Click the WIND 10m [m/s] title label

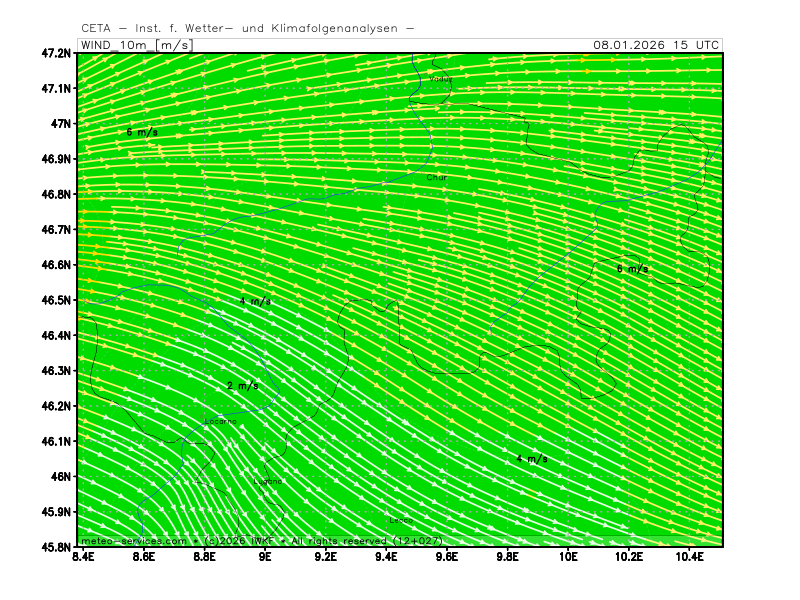pyautogui.click(x=134, y=45)
